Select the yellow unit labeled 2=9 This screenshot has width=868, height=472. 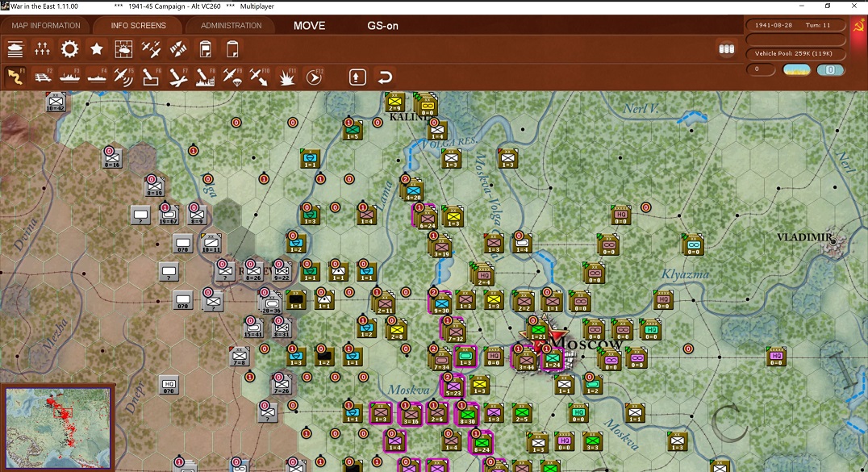click(395, 102)
